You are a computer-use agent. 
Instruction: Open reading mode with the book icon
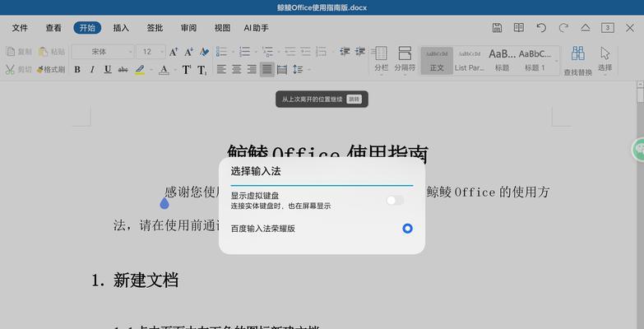[519, 27]
